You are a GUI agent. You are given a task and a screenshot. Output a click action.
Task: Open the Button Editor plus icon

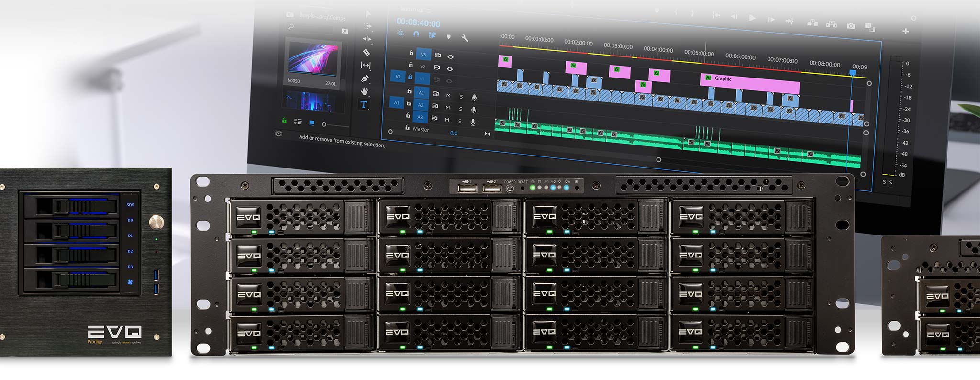906,31
